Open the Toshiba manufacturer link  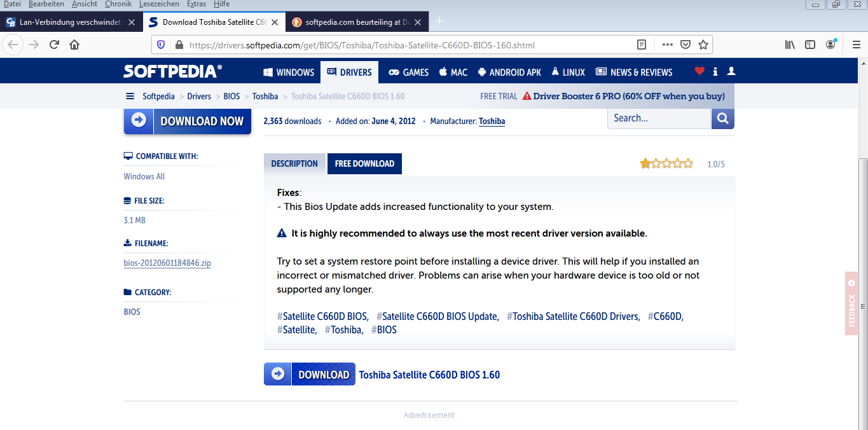(492, 121)
